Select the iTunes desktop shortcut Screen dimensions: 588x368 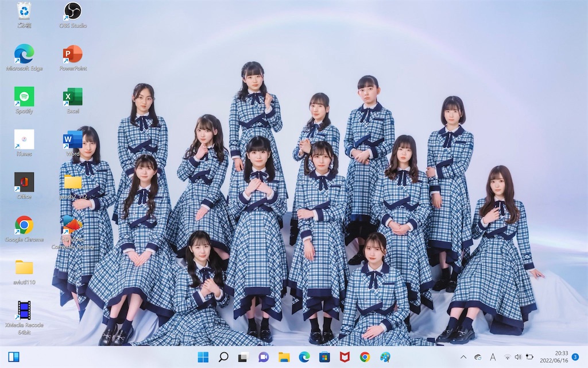pyautogui.click(x=24, y=143)
